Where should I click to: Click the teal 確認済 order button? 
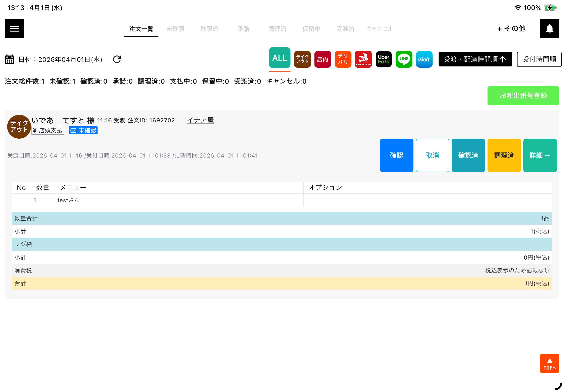[468, 155]
